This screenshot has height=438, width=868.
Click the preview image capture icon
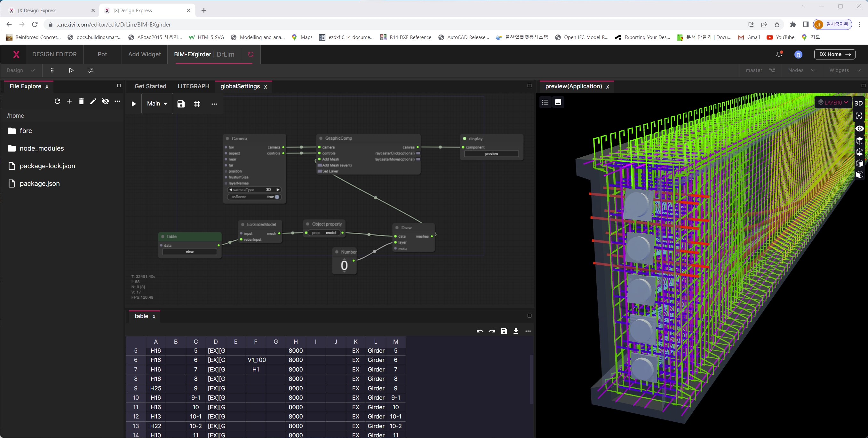click(x=558, y=102)
